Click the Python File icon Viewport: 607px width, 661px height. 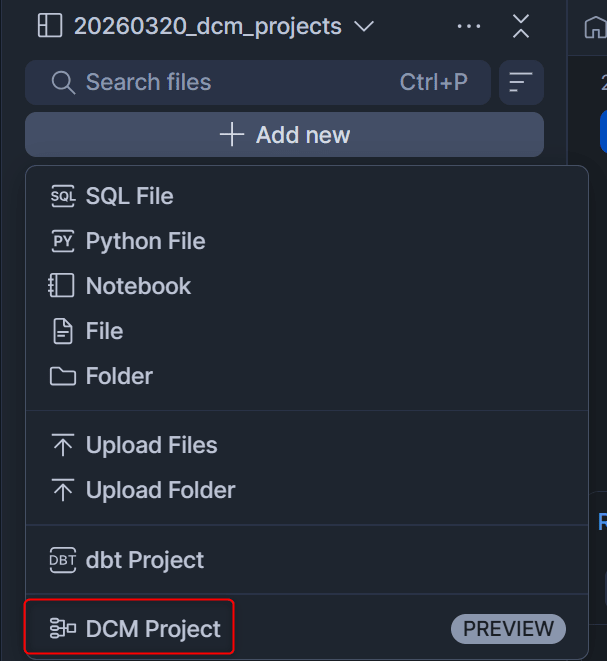(x=62, y=242)
